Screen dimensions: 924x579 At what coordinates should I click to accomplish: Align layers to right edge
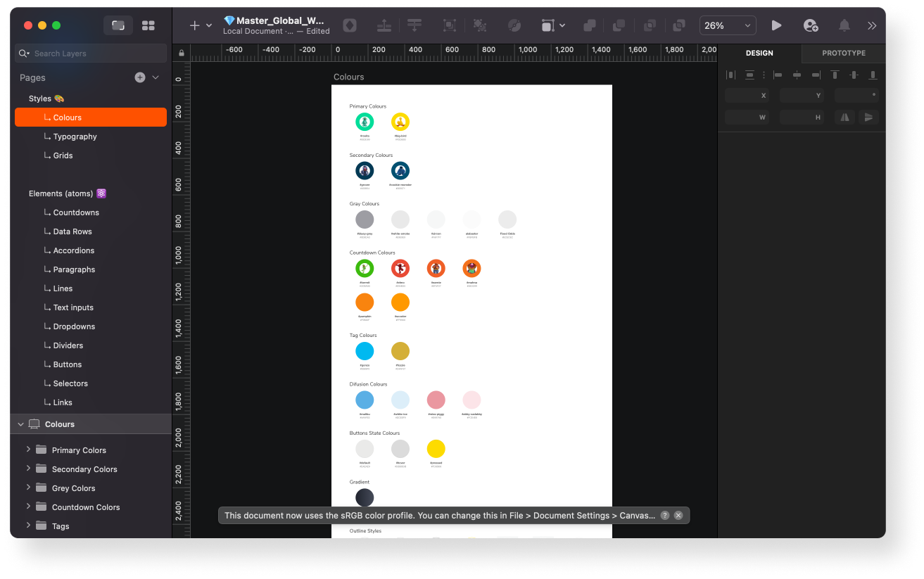[x=816, y=75]
